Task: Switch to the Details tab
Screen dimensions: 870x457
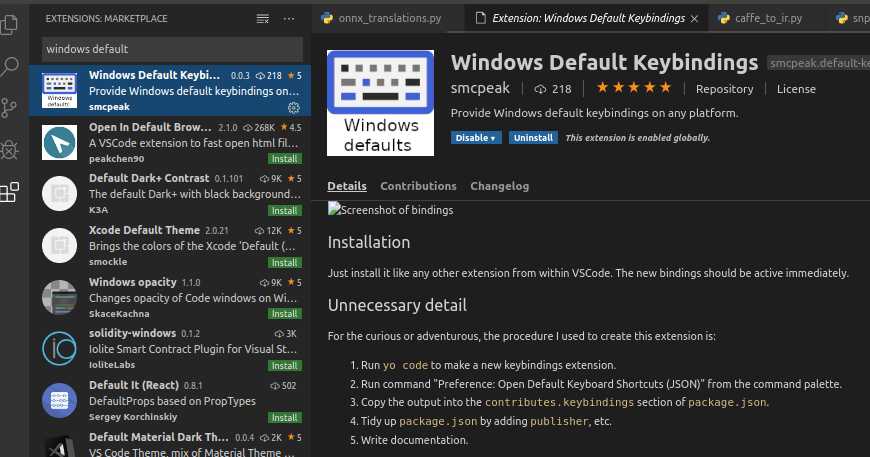Action: click(347, 186)
